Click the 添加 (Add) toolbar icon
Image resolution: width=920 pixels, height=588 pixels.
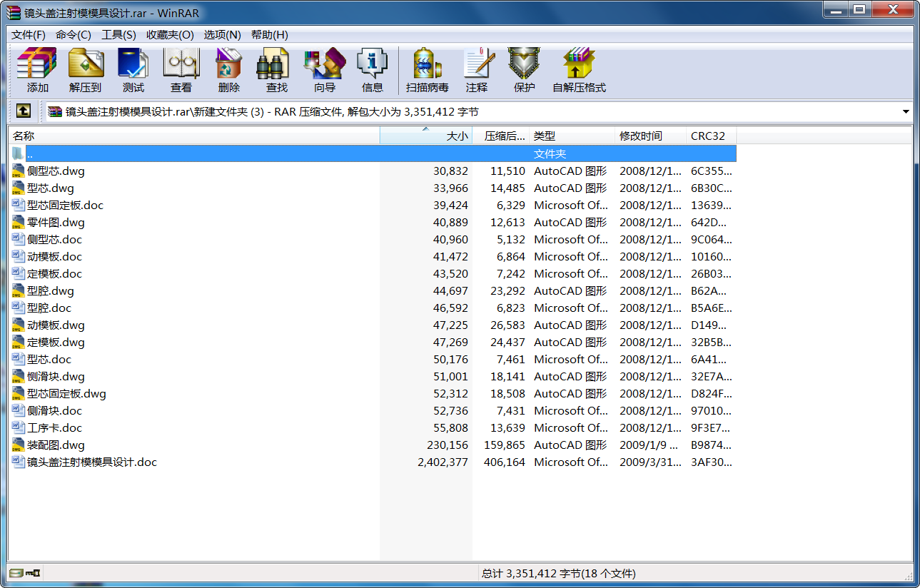point(37,71)
